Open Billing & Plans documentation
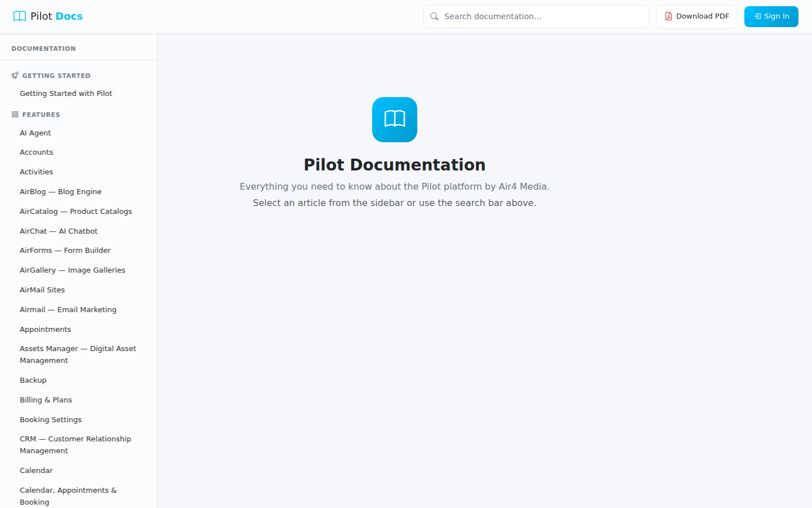Image resolution: width=812 pixels, height=508 pixels. pos(46,400)
